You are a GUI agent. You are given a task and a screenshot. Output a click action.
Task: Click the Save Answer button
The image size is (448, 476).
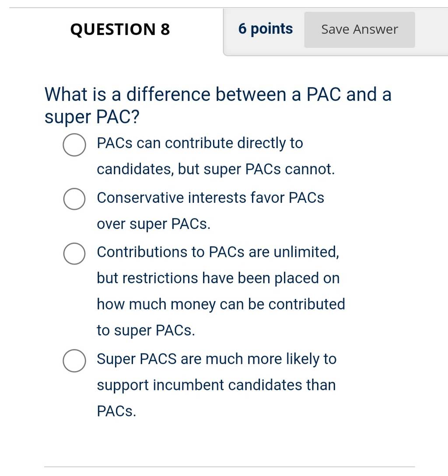360,30
